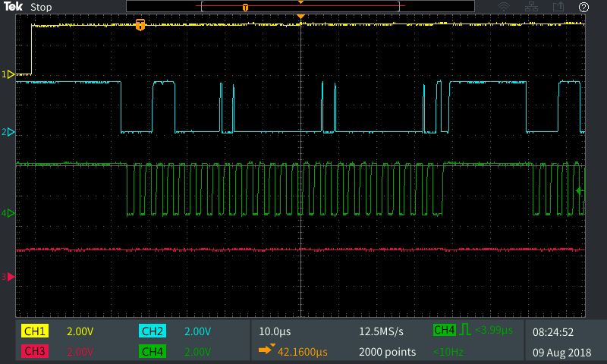Click the CH1 2.00V scale value
This screenshot has width=607, height=364.
click(x=80, y=331)
